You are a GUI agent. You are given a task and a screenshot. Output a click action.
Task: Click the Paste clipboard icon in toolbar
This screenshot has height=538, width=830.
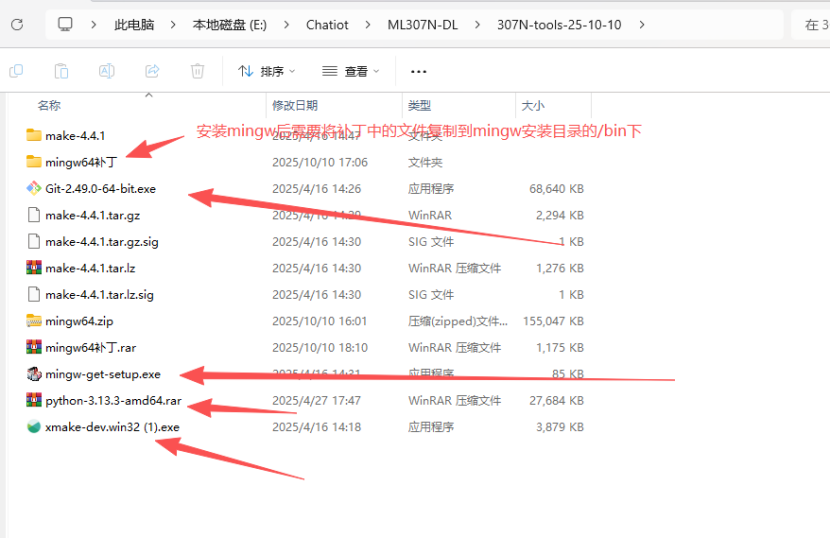pyautogui.click(x=61, y=71)
